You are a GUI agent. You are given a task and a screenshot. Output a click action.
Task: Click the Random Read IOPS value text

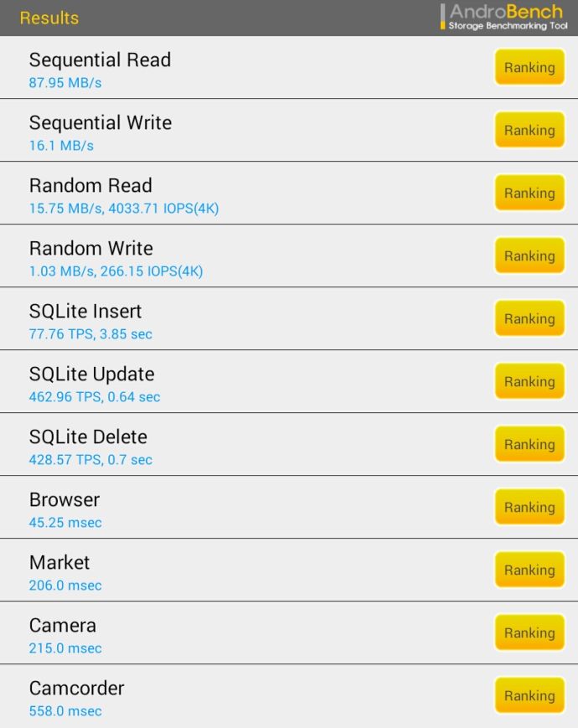(164, 209)
